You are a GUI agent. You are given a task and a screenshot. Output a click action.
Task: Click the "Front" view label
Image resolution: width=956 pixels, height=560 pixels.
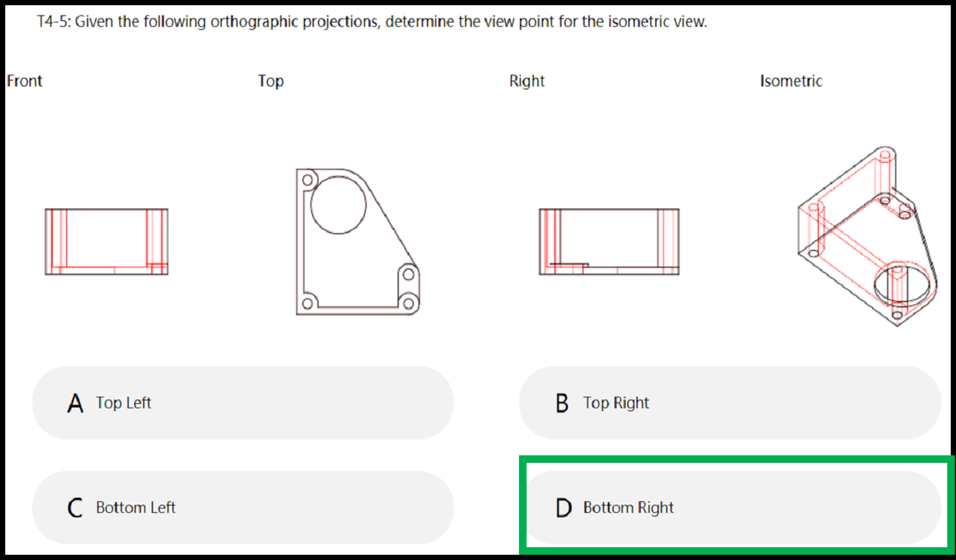tap(24, 81)
